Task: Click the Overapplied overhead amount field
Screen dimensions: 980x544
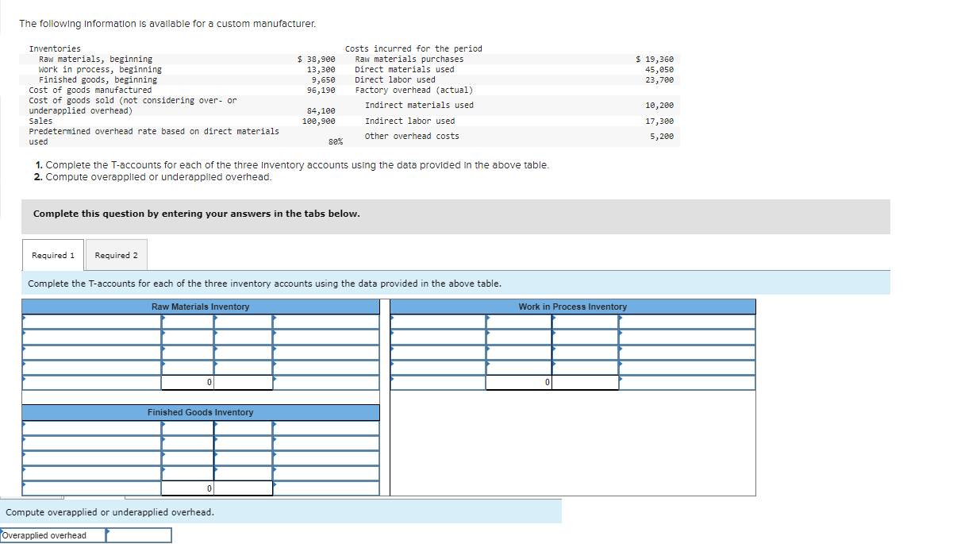Action: [139, 534]
